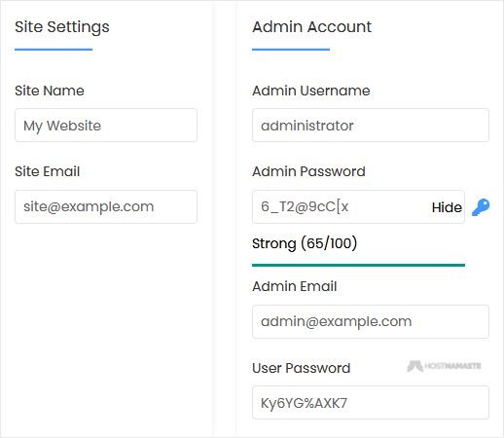The image size is (504, 438).
Task: Click the blue underline beneath Admin Account
Action: 291,50
